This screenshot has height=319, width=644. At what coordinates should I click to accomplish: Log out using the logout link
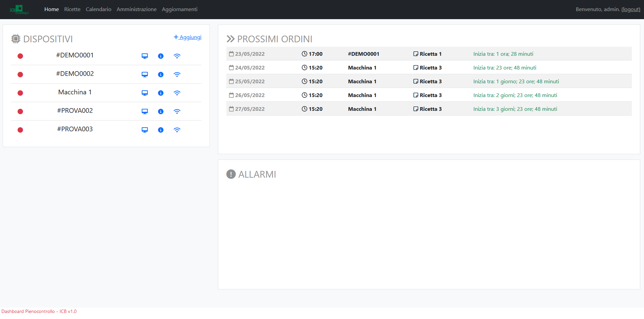pos(631,9)
